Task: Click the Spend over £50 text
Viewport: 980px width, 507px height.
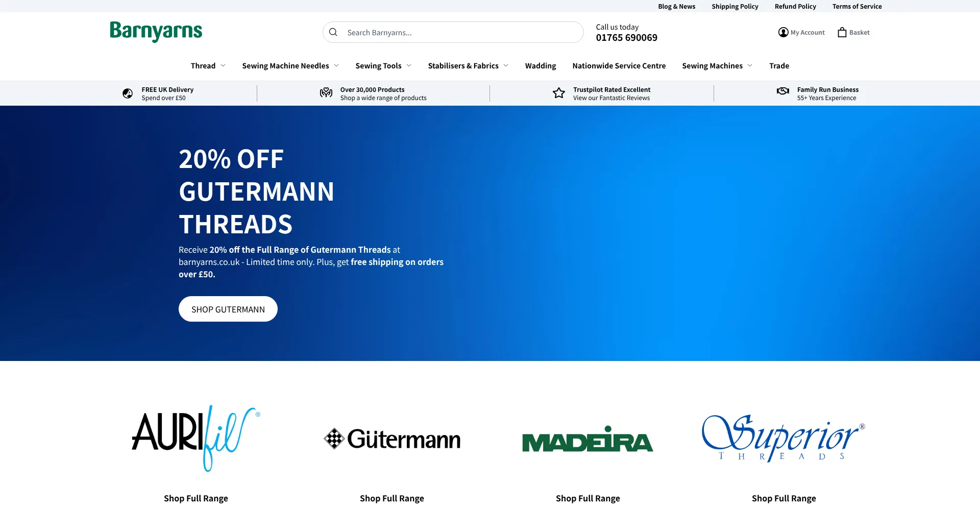Action: pos(163,98)
